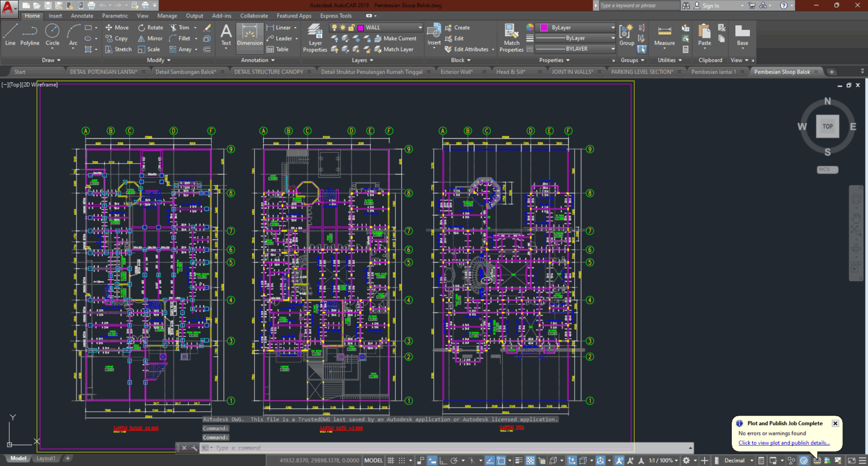Image resolution: width=868 pixels, height=466 pixels.
Task: Switch to the Annotate ribbon tab
Action: point(82,16)
